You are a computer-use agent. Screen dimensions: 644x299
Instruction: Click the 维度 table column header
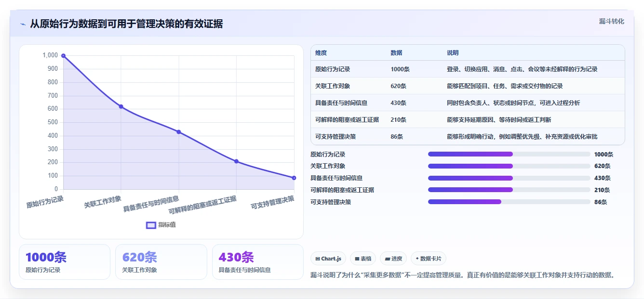click(321, 53)
